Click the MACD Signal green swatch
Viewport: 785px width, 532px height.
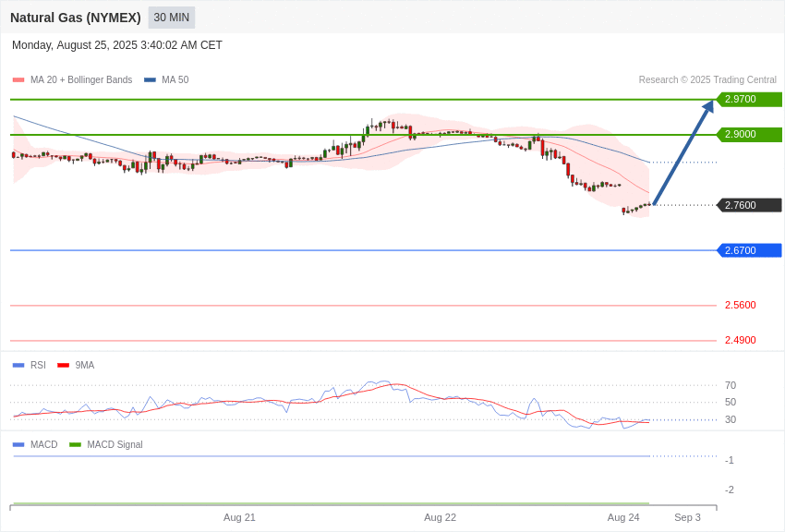(75, 444)
